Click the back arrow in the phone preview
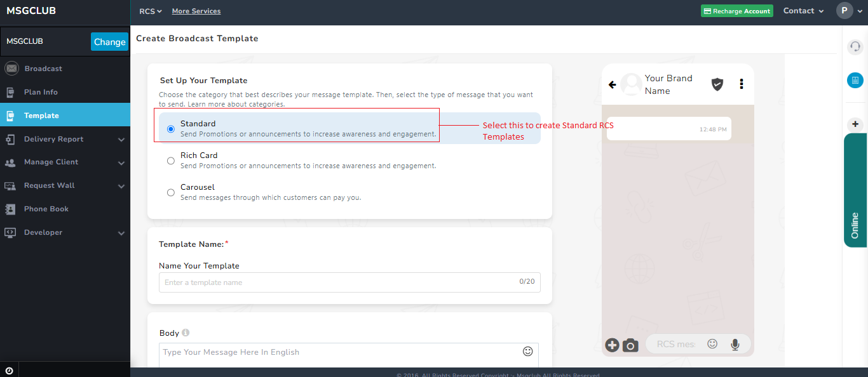Viewport: 868px width, 377px height. (612, 83)
